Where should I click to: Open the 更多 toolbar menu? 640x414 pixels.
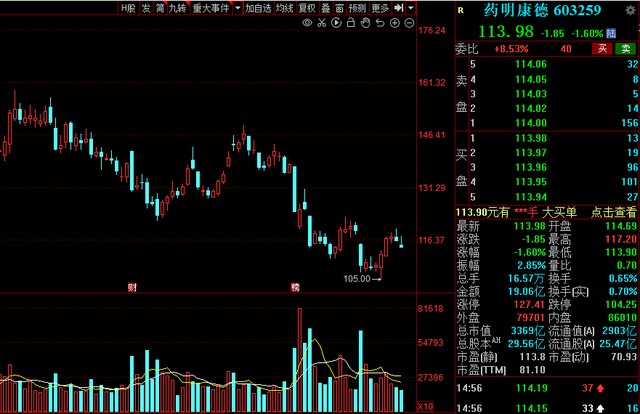[x=380, y=8]
